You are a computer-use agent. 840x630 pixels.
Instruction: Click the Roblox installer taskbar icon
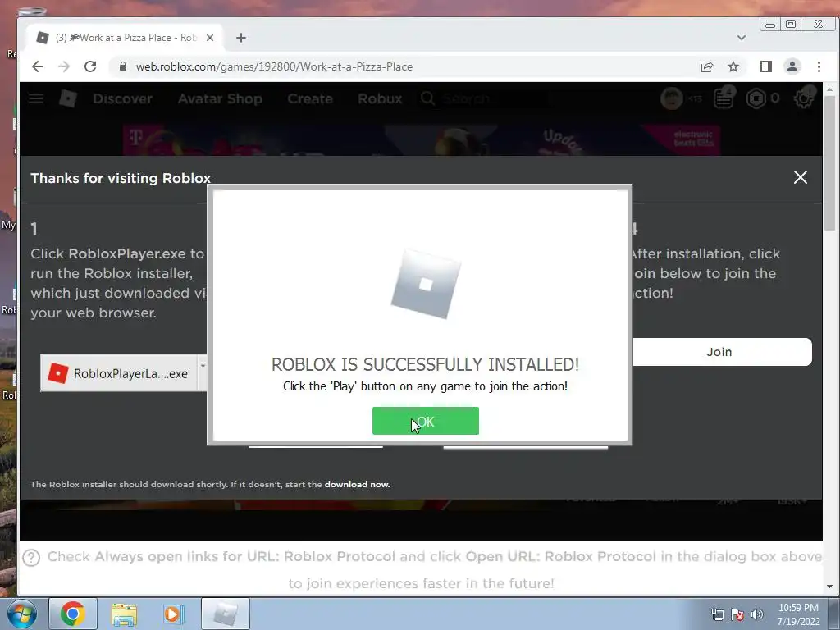tap(226, 614)
